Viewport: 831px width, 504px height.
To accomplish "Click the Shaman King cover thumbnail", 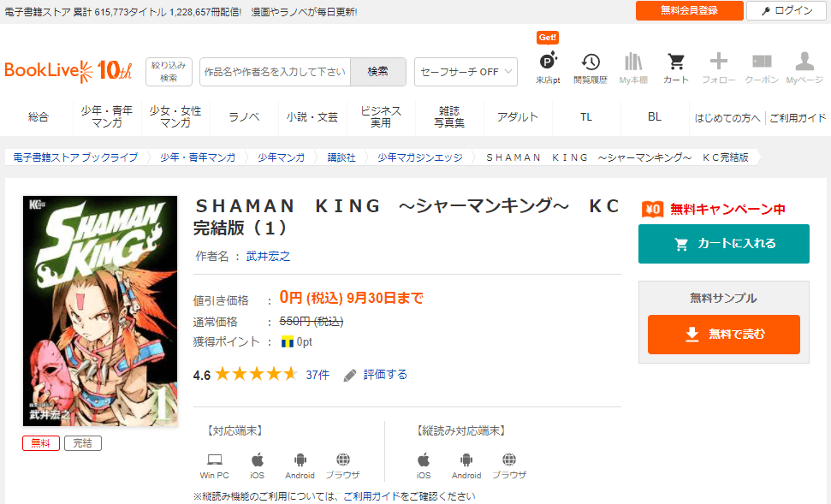I will pyautogui.click(x=100, y=311).
